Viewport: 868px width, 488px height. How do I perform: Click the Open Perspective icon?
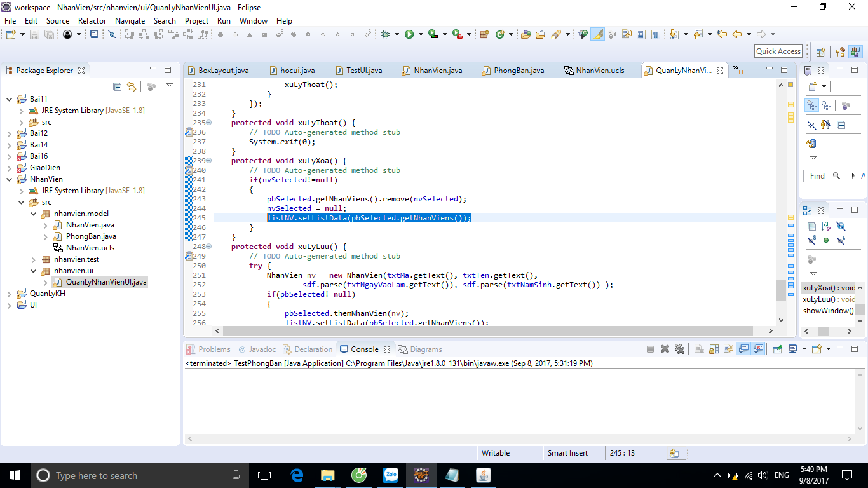pos(820,52)
